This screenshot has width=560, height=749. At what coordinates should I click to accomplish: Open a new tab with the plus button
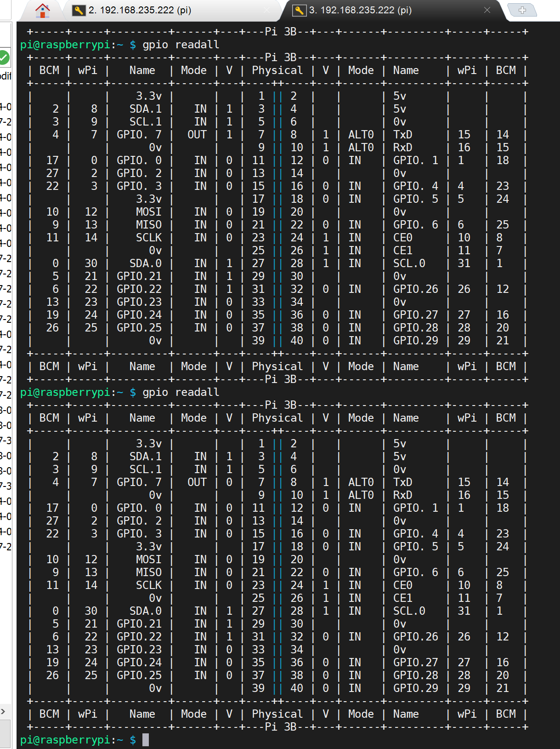(x=522, y=10)
